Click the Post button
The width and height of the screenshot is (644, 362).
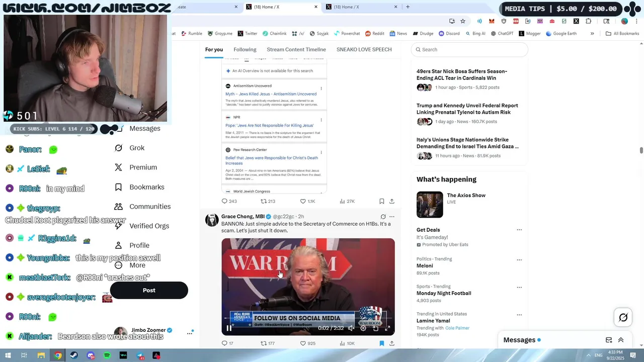pos(149,290)
